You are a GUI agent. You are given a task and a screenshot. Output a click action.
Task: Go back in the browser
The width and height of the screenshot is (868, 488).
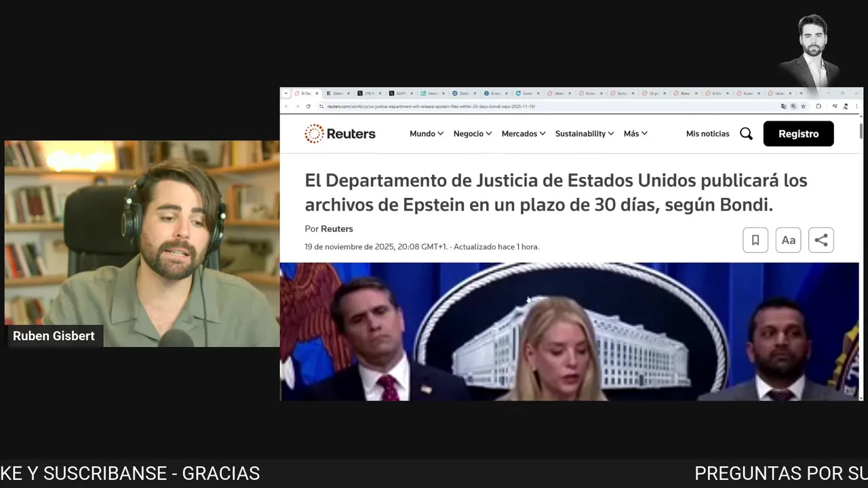tap(287, 106)
